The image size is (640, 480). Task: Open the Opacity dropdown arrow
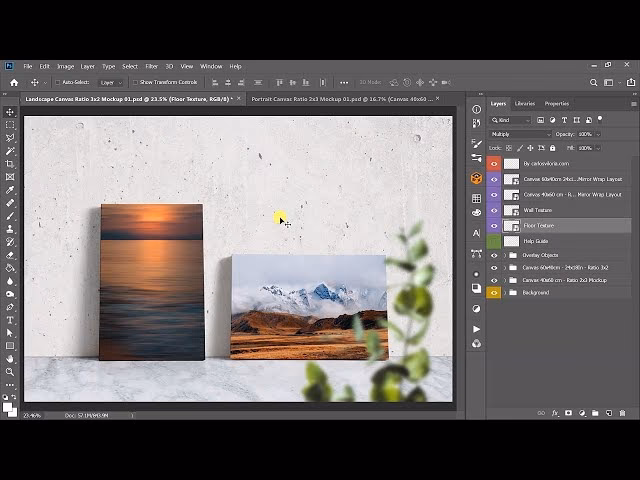(598, 134)
